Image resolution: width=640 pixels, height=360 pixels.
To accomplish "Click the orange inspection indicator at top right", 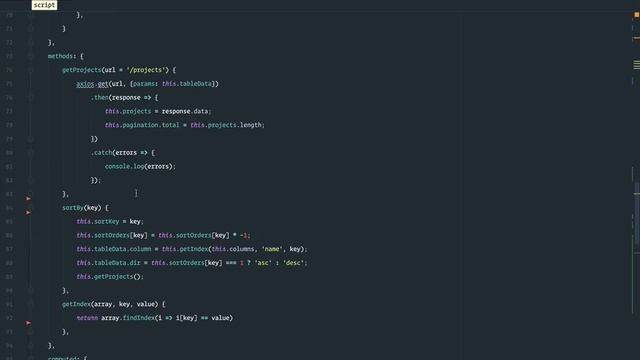I will coord(636,15).
